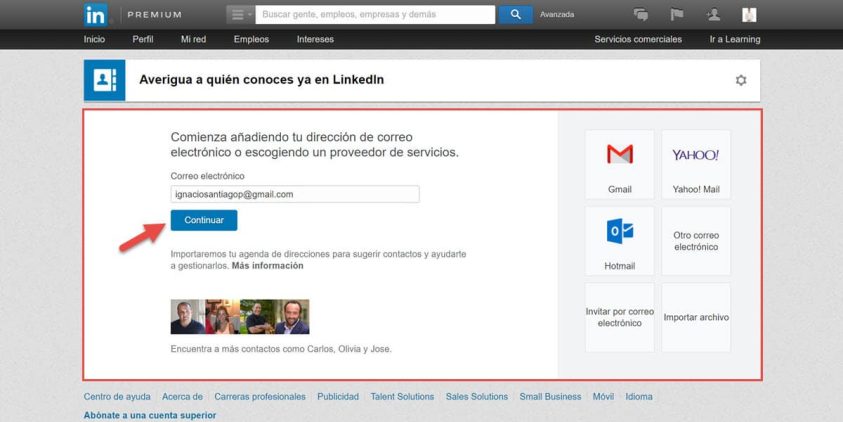Open Servicios comerciales menu
The width and height of the screenshot is (843, 422).
[638, 39]
